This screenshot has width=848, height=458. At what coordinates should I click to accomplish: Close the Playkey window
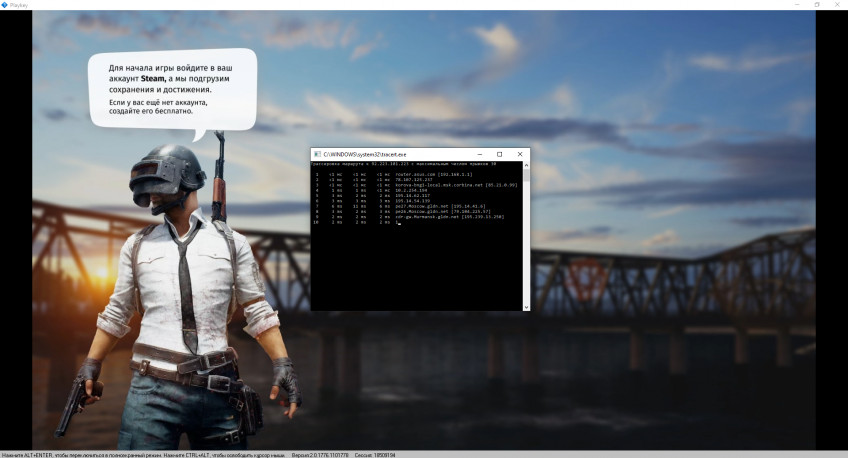[x=837, y=5]
